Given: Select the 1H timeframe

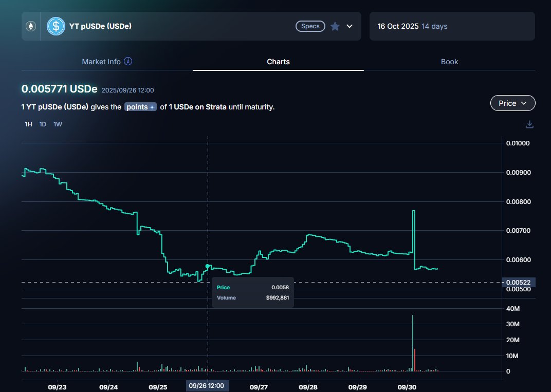Looking at the screenshot, I should point(29,124).
